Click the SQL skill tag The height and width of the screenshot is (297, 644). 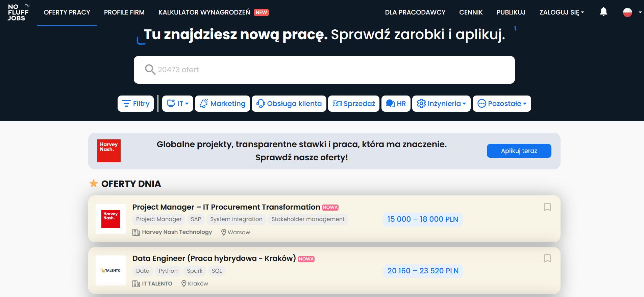(x=217, y=271)
